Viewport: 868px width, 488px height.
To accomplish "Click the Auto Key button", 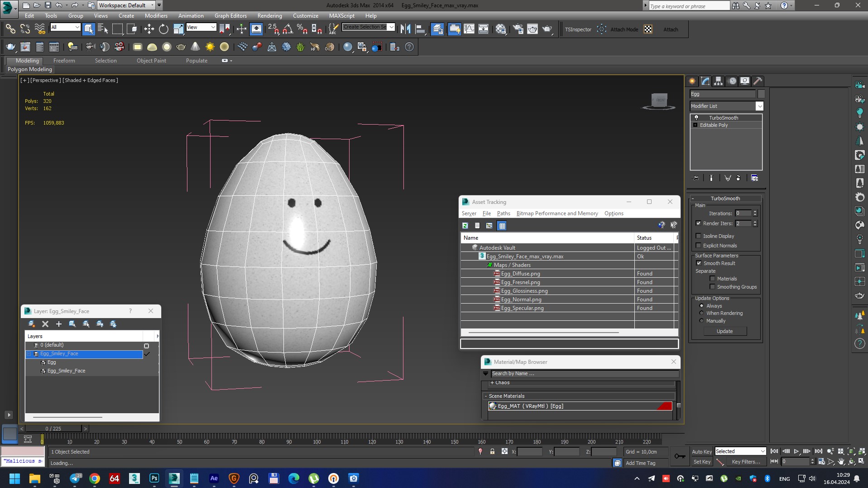I will pos(701,452).
